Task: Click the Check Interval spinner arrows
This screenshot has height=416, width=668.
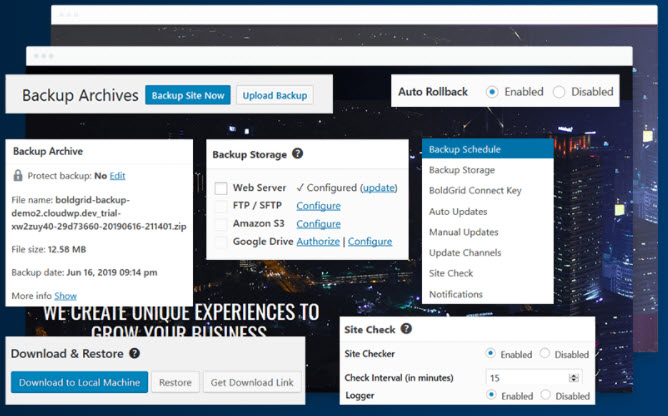Action: 573,378
